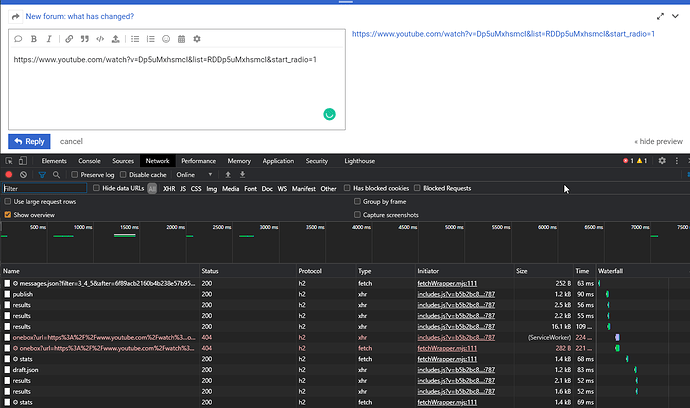Insert date and time with calendar icon

point(181,39)
